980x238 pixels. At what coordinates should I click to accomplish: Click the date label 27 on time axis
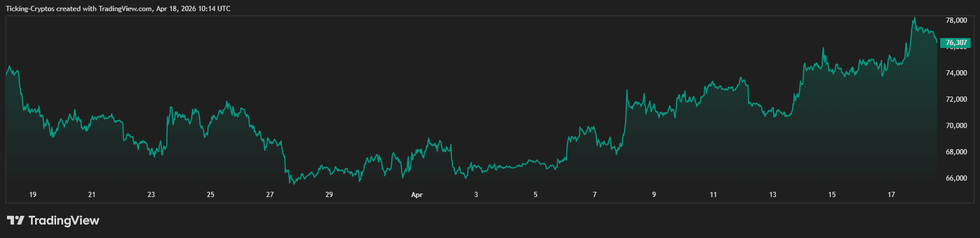click(x=270, y=195)
